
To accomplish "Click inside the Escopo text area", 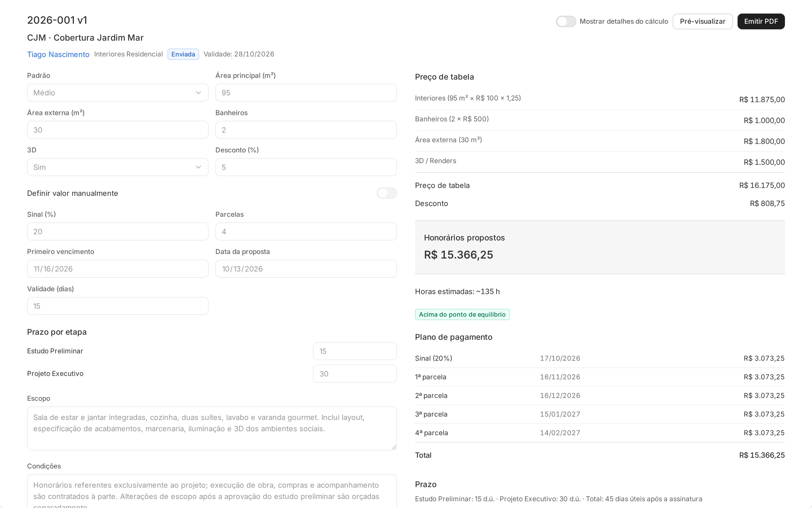I will click(x=212, y=428).
